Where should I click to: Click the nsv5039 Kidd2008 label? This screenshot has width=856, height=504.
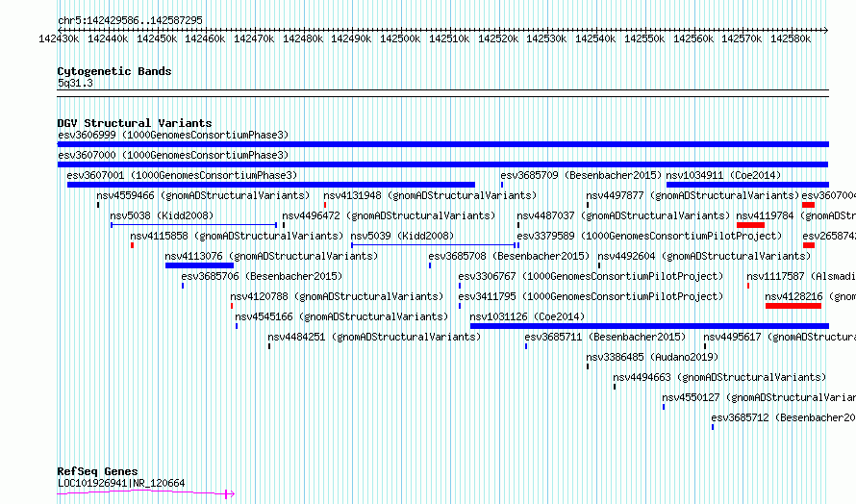click(x=402, y=236)
